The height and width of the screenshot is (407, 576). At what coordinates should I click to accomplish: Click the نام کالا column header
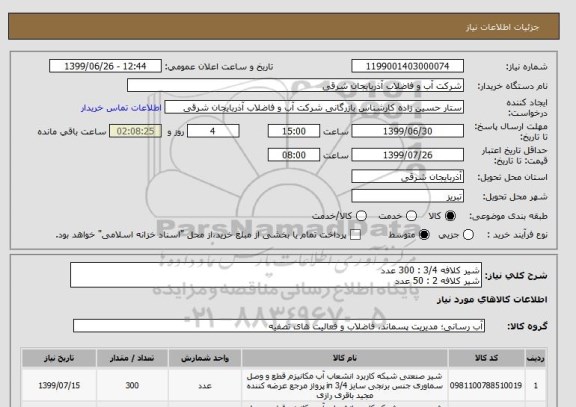point(345,358)
